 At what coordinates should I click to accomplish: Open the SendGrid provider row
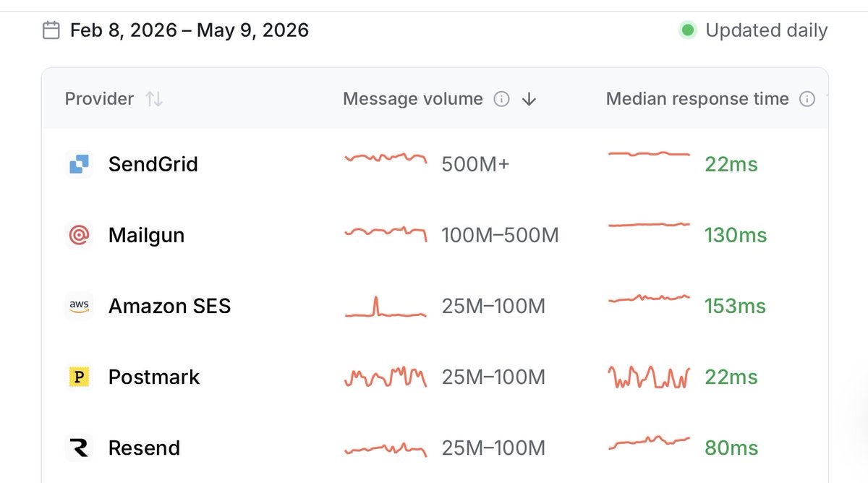(435, 164)
